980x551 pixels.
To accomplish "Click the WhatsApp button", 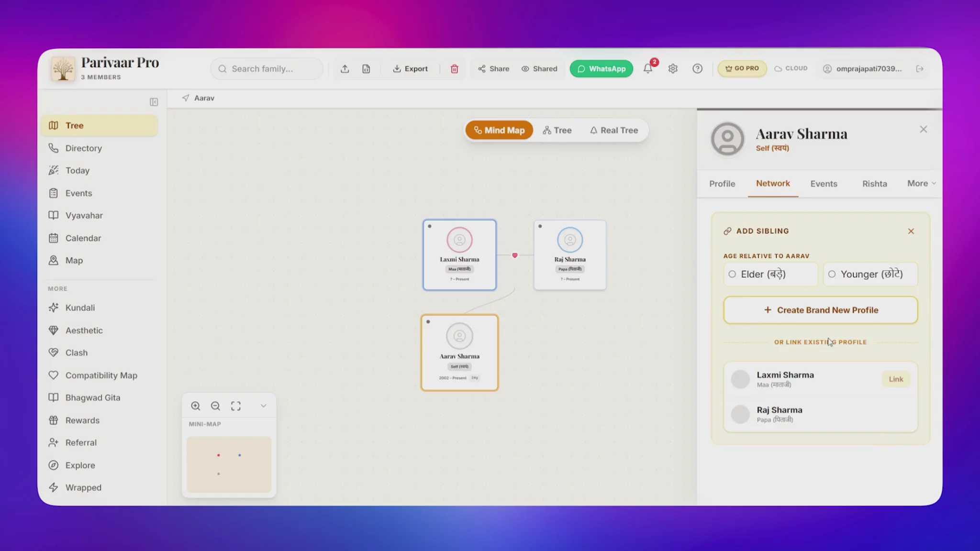I will tap(601, 69).
